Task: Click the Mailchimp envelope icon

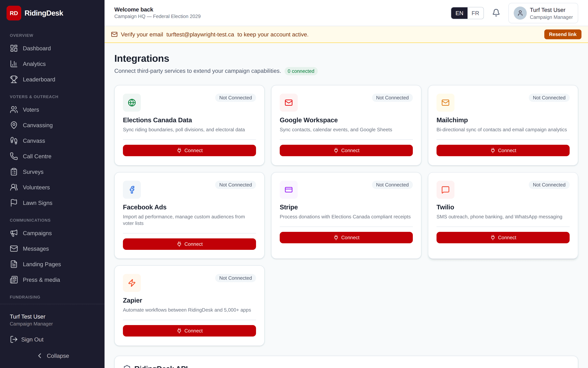Action: tap(445, 103)
